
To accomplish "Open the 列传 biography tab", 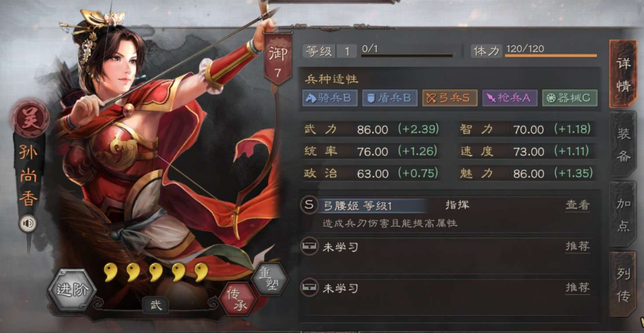I will pos(623,284).
